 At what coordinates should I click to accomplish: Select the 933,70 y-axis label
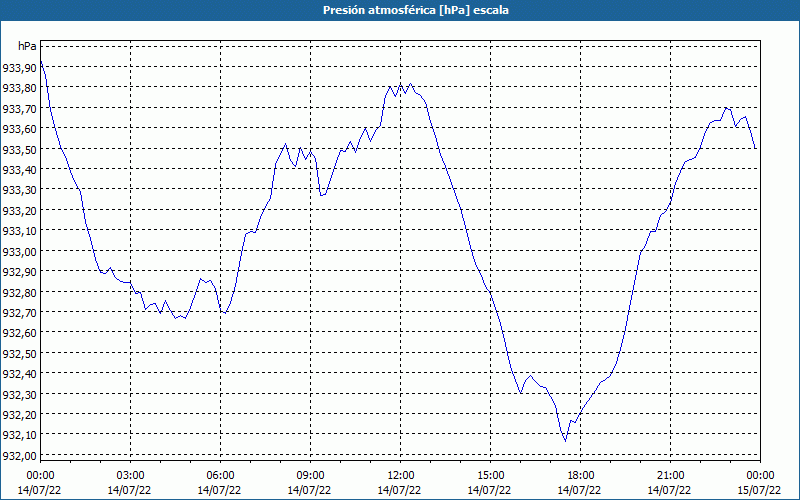pyautogui.click(x=19, y=108)
